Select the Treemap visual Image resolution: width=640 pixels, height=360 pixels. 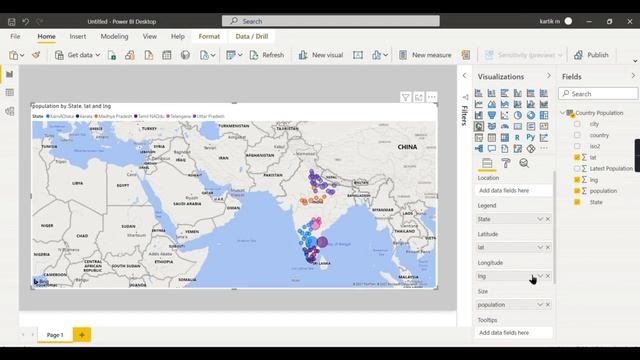(544, 115)
